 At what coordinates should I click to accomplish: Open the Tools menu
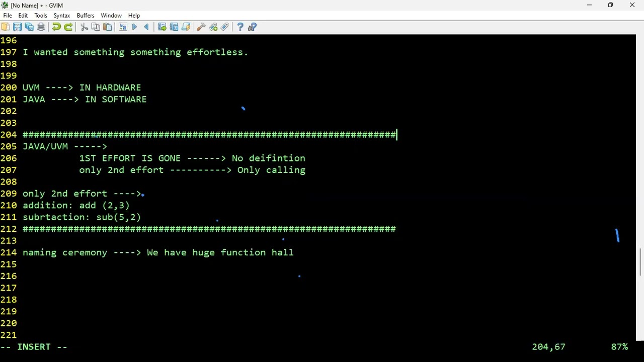coord(41,16)
